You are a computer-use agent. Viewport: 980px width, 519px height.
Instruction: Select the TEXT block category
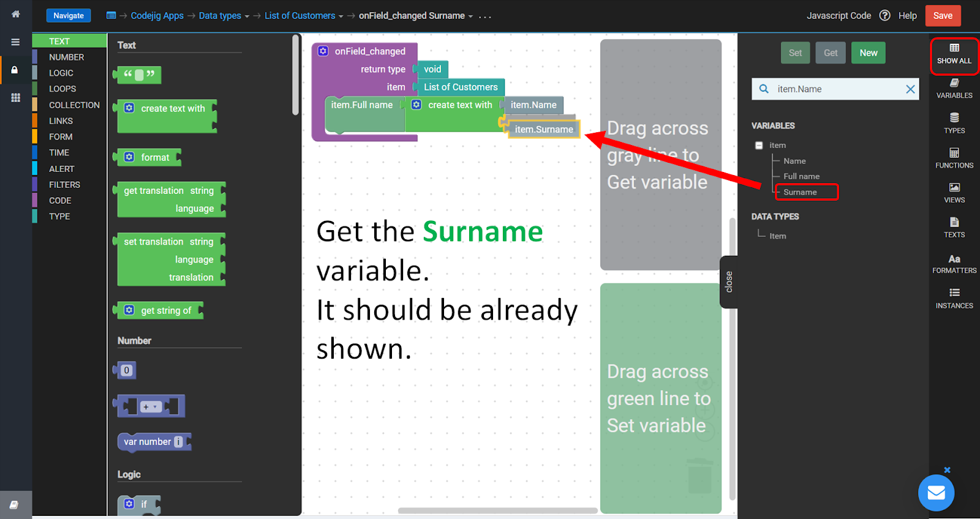[x=69, y=41]
